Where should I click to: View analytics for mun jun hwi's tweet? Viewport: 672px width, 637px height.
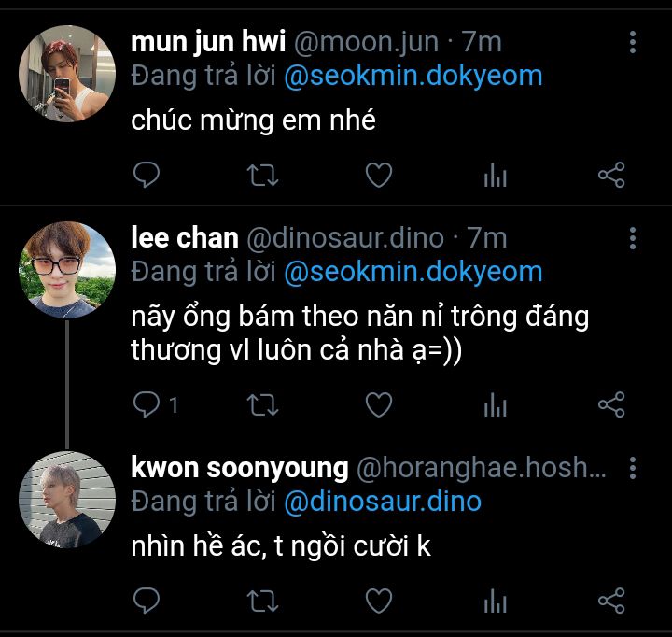(495, 175)
